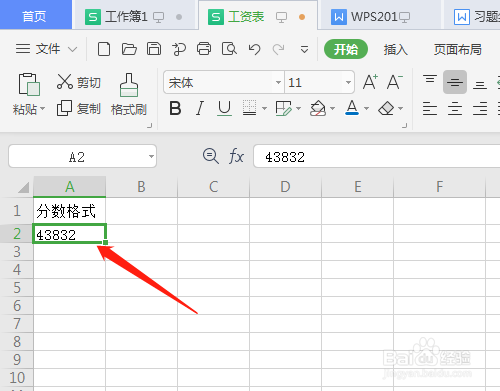Select column A header

[70, 187]
